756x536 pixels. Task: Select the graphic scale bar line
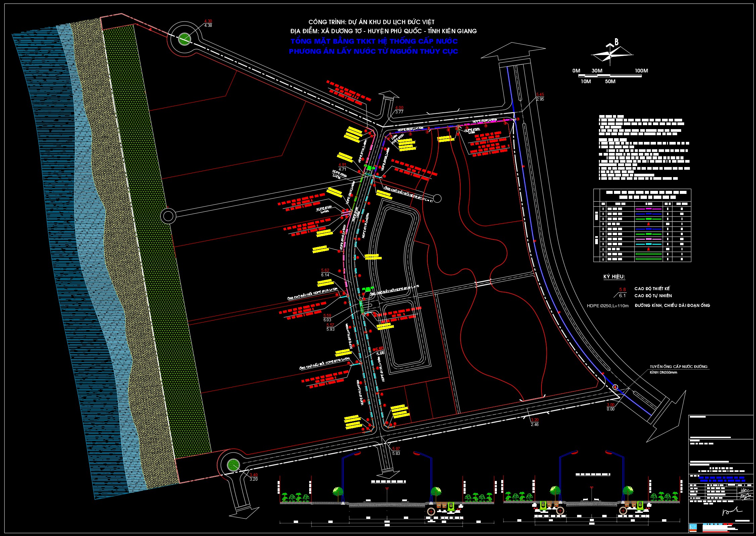click(x=610, y=76)
